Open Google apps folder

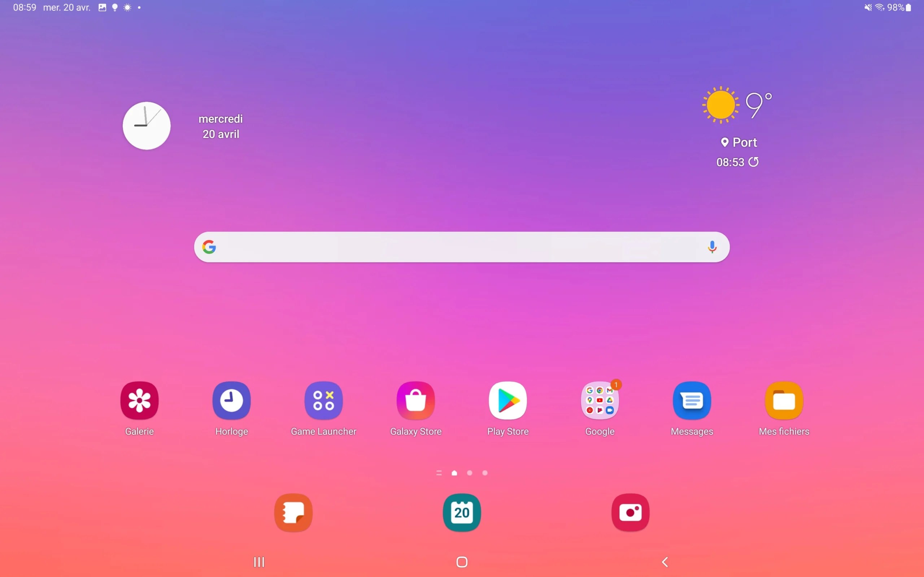click(x=599, y=400)
